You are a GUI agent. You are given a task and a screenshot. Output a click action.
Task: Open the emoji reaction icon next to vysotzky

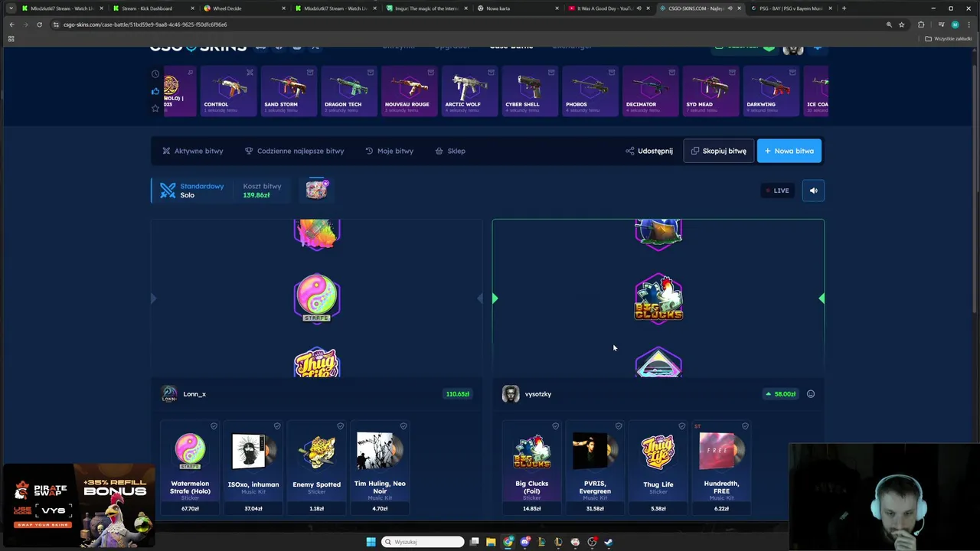[x=811, y=394]
